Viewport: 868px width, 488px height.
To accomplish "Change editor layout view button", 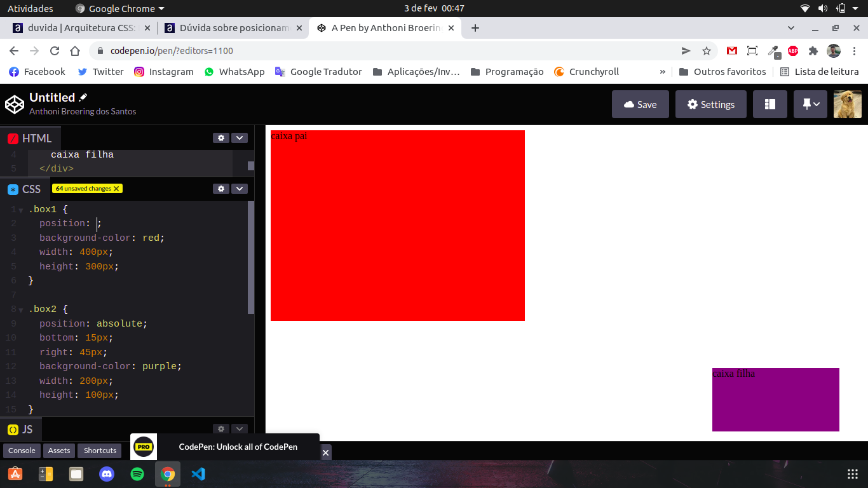I will click(x=770, y=104).
